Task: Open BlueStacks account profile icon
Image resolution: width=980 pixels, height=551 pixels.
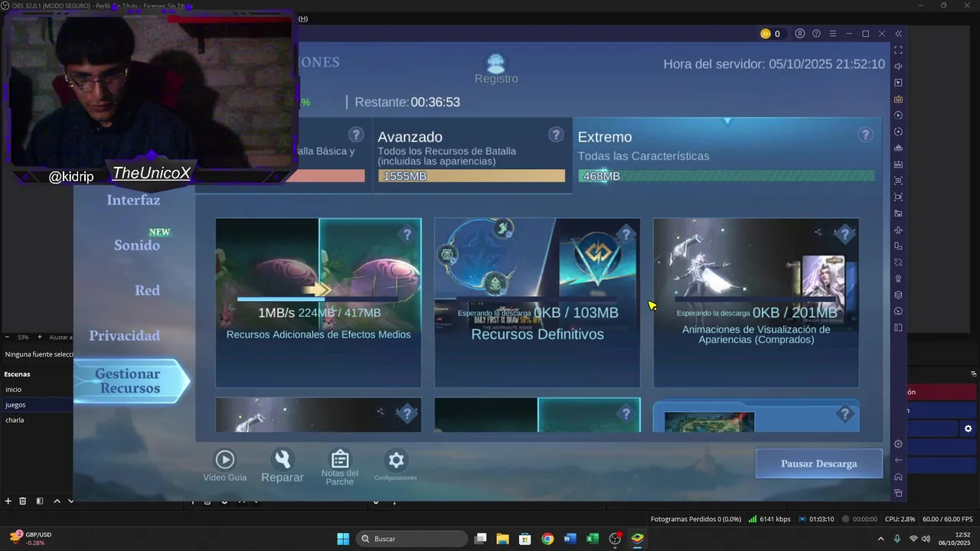Action: (800, 34)
